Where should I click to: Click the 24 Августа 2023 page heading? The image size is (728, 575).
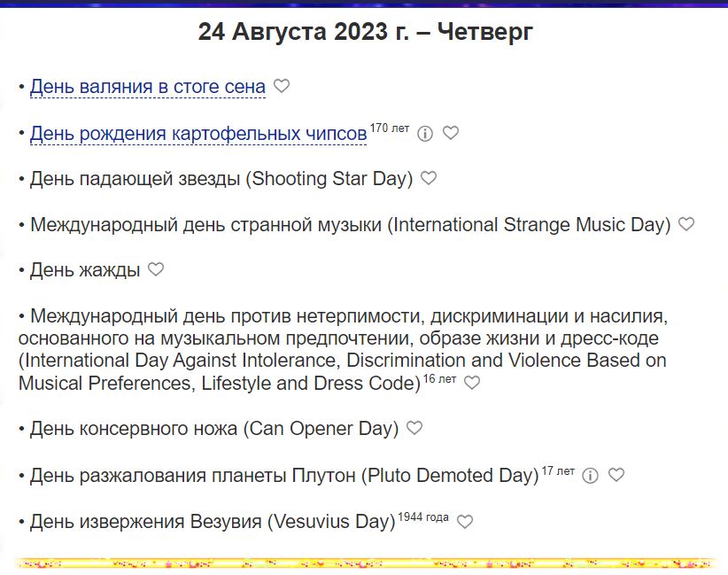click(364, 30)
